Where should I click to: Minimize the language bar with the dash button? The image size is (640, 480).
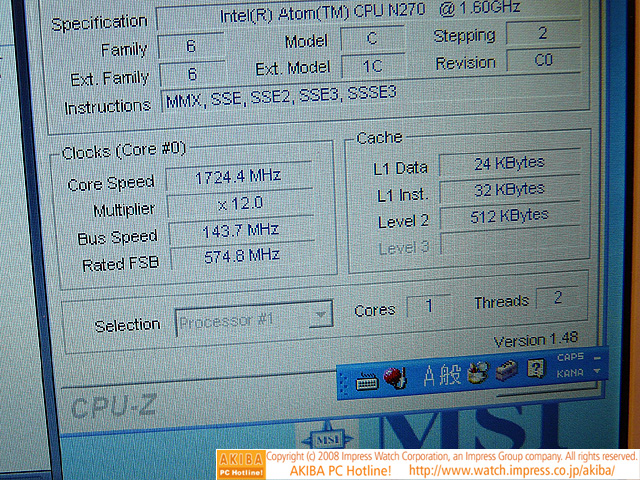[597, 356]
